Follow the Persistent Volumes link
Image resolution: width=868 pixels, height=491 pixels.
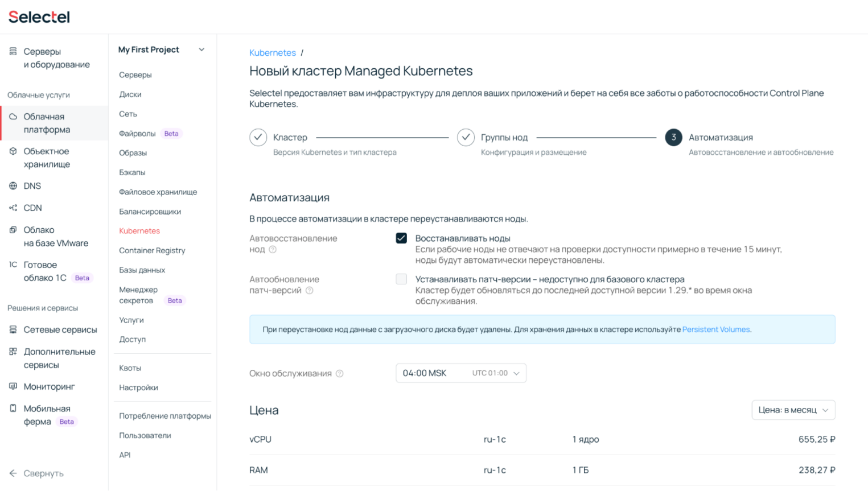pos(716,329)
